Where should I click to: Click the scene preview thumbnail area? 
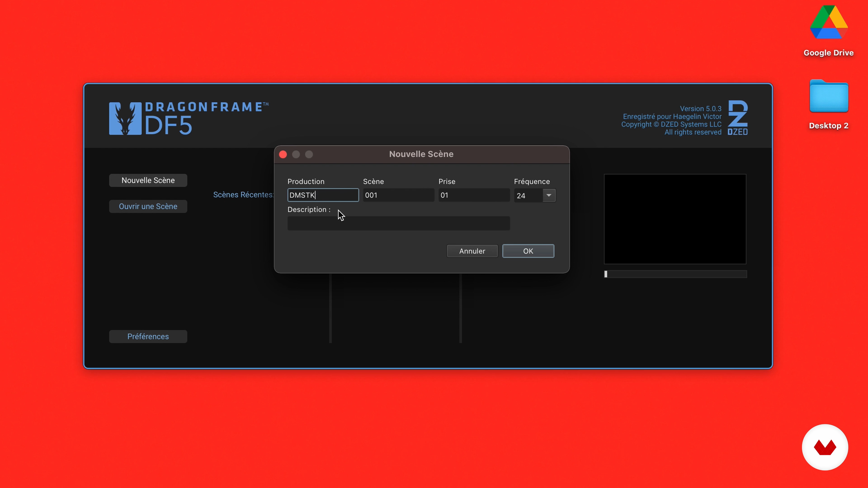[675, 219]
